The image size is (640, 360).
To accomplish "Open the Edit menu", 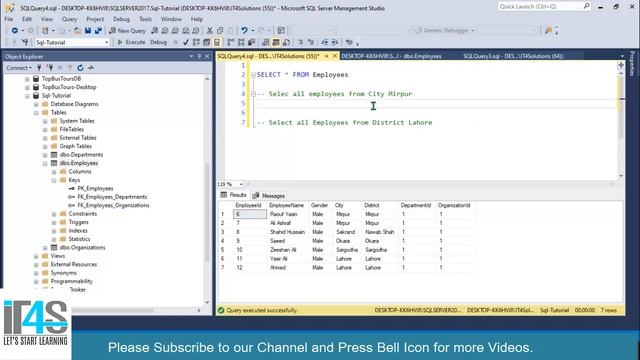I will point(27,19).
